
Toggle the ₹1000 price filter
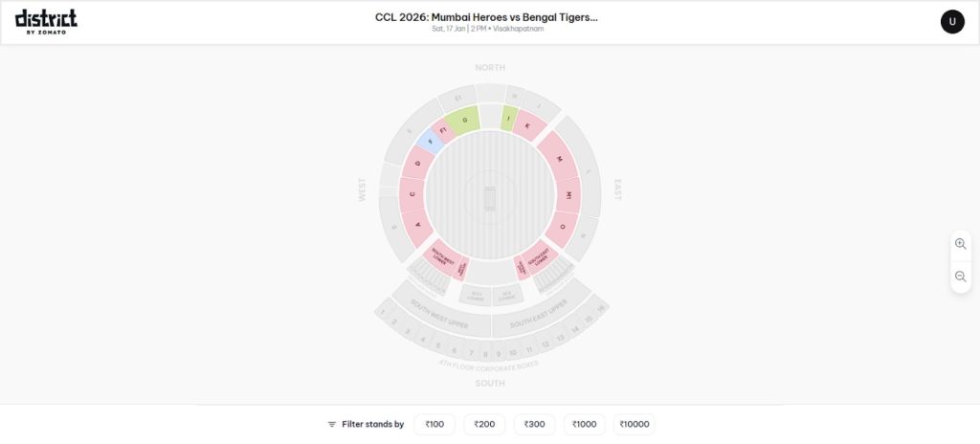coord(584,424)
